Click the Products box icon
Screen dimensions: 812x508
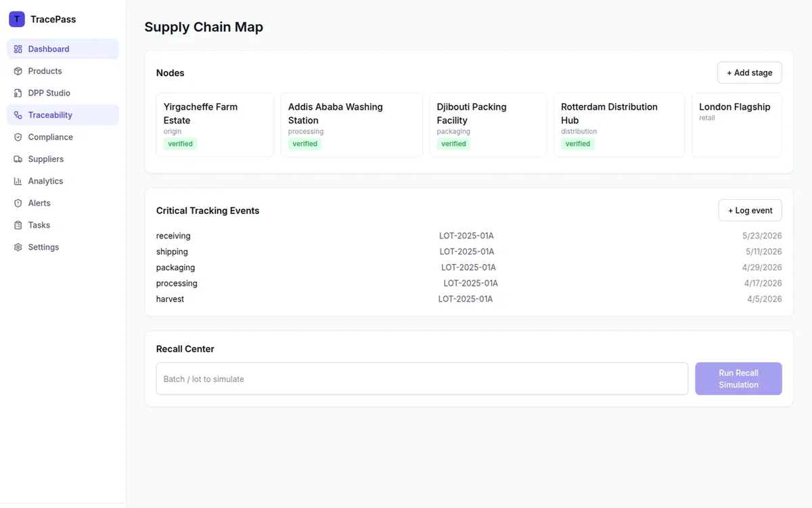[x=18, y=71]
